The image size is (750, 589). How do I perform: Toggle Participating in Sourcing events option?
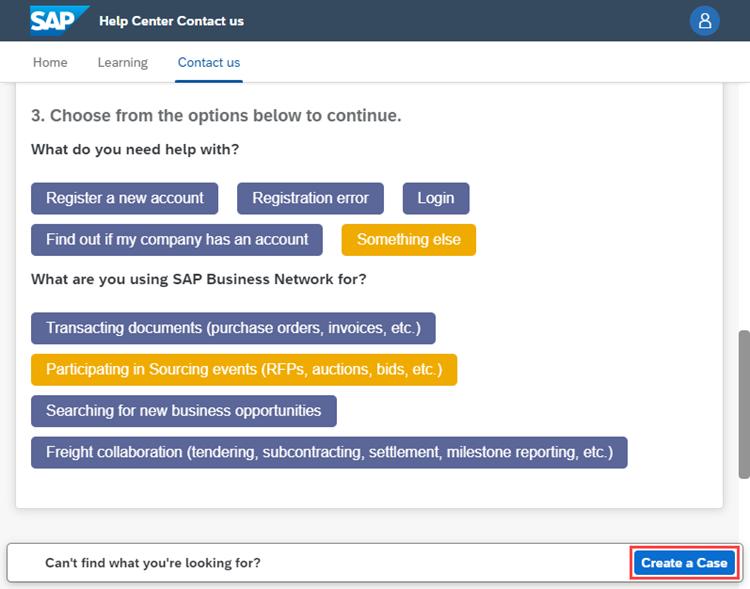click(x=243, y=369)
